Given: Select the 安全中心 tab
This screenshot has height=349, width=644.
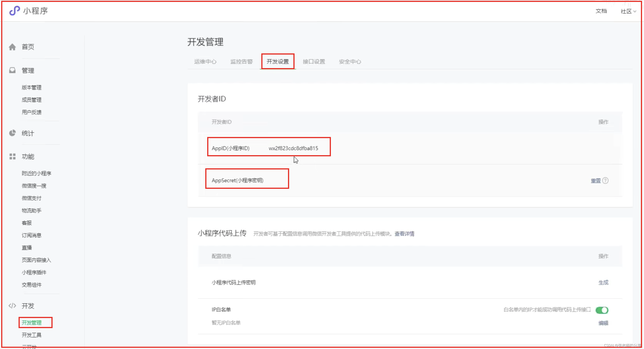Looking at the screenshot, I should 350,62.
